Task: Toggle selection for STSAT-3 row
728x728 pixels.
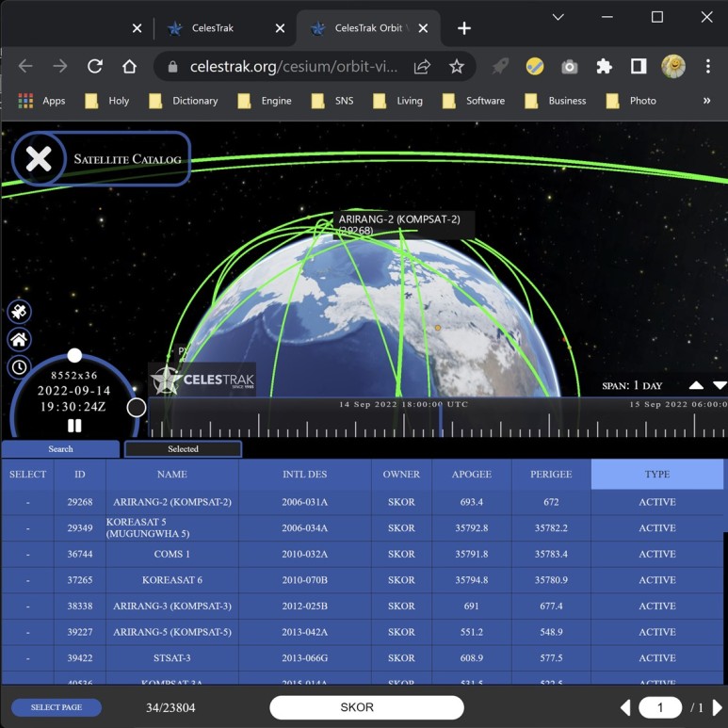Action: tap(28, 658)
